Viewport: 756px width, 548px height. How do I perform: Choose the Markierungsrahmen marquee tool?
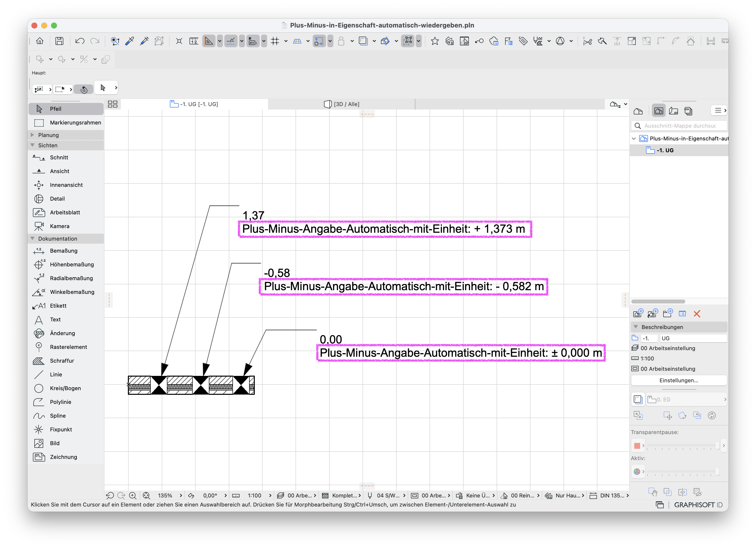[66, 122]
